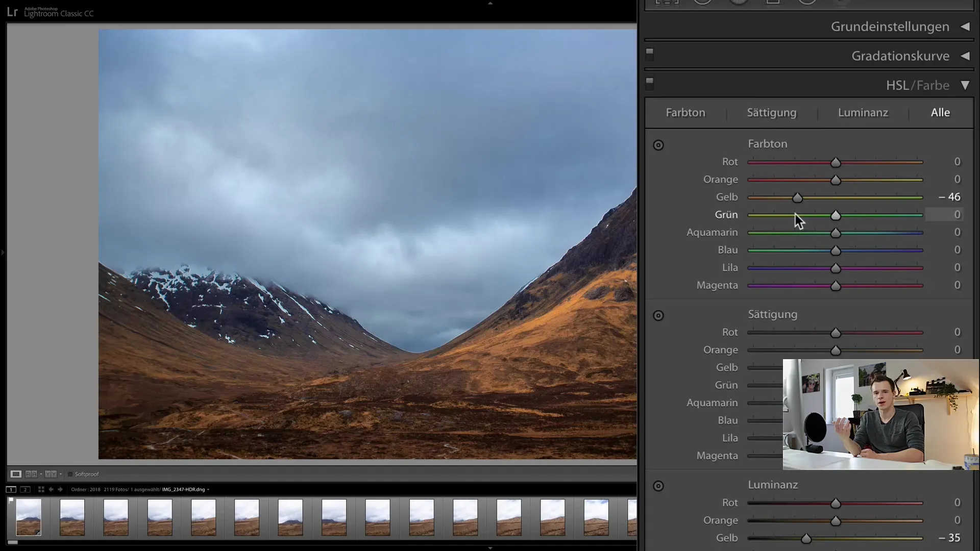Image resolution: width=980 pixels, height=551 pixels.
Task: Click the Gradationskurve panel title
Action: (x=900, y=56)
